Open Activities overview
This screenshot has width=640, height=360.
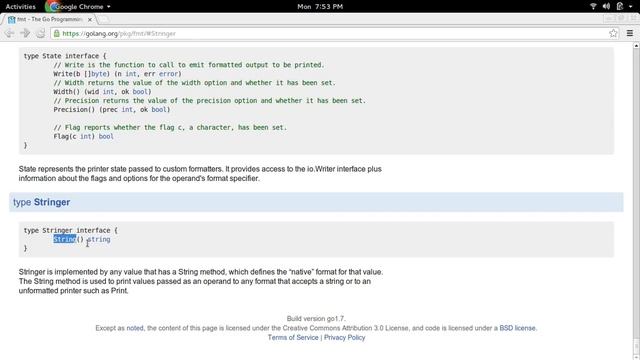click(x=20, y=7)
